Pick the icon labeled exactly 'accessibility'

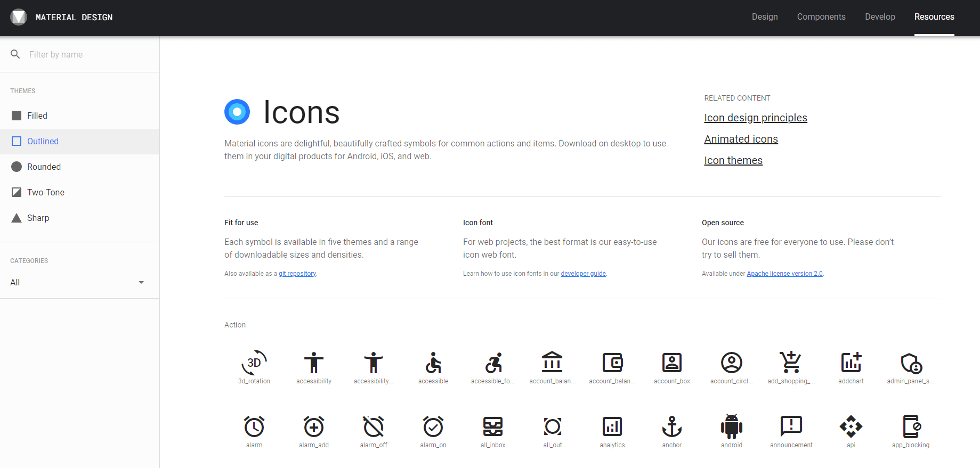314,363
